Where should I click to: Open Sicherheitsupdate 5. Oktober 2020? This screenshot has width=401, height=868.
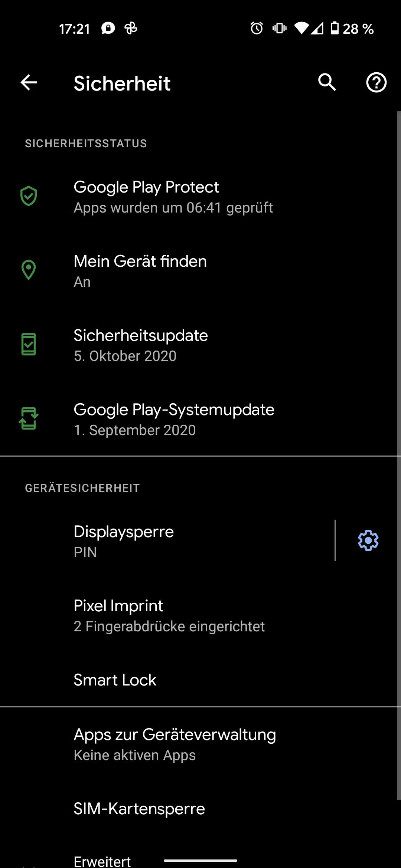(x=141, y=345)
